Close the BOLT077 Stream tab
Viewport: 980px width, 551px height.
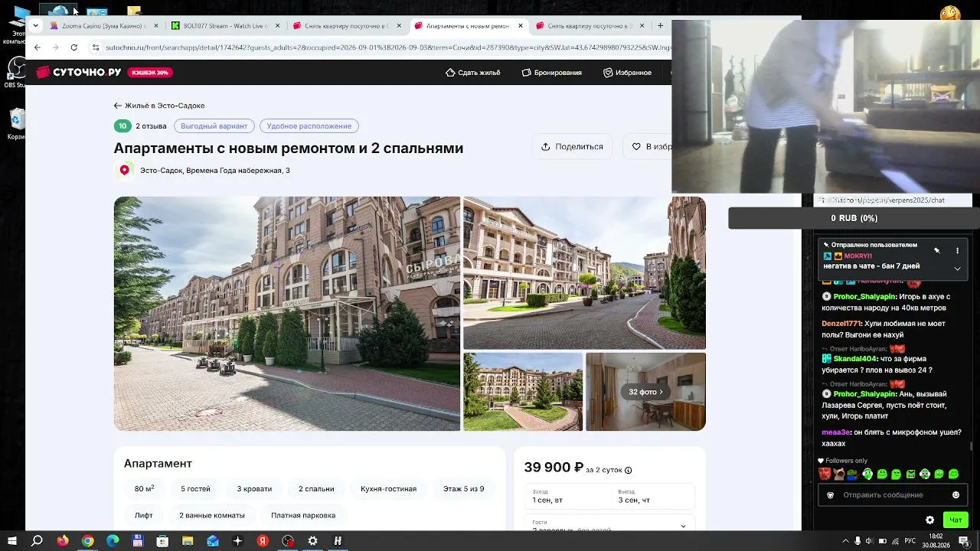[277, 26]
